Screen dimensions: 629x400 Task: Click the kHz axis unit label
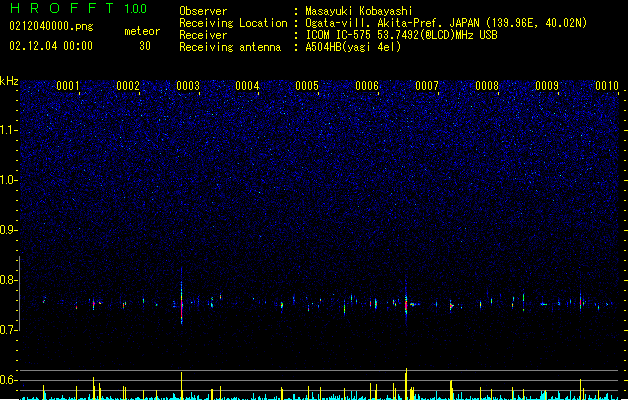click(x=9, y=81)
